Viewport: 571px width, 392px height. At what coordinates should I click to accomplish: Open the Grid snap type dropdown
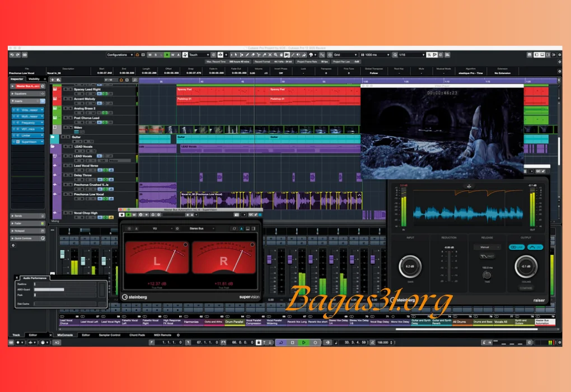345,55
